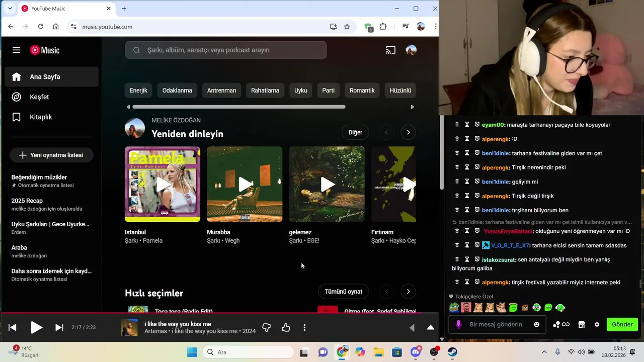Screen dimensions: 644x362
Task: Click the song progress bar
Action: click(219, 313)
